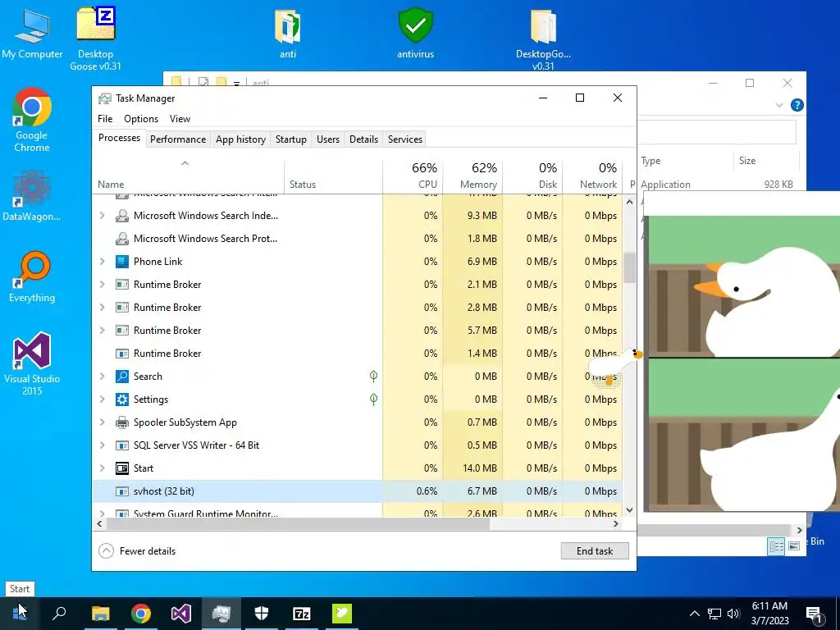Switch to App history tab
The image size is (840, 630).
pyautogui.click(x=240, y=139)
